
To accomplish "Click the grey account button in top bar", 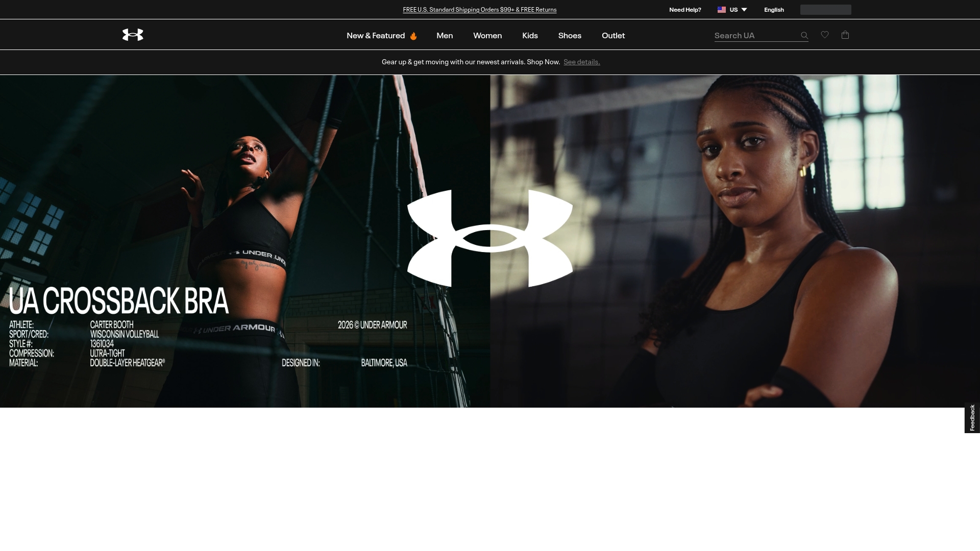I will pyautogui.click(x=825, y=10).
